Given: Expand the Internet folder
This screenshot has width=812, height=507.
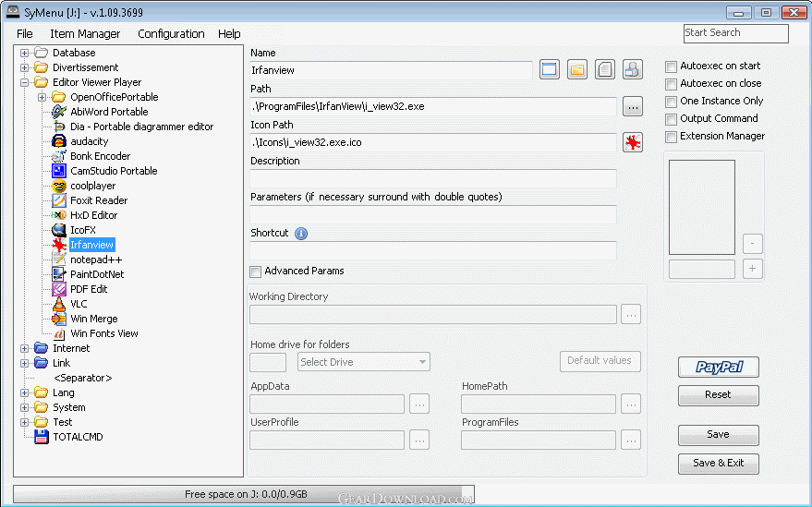Looking at the screenshot, I should pos(24,348).
